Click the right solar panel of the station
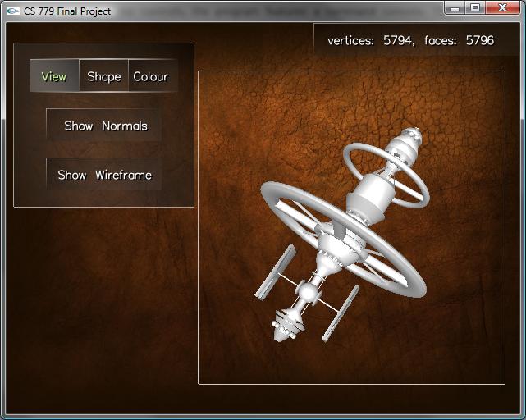This screenshot has width=526, height=420. point(340,313)
